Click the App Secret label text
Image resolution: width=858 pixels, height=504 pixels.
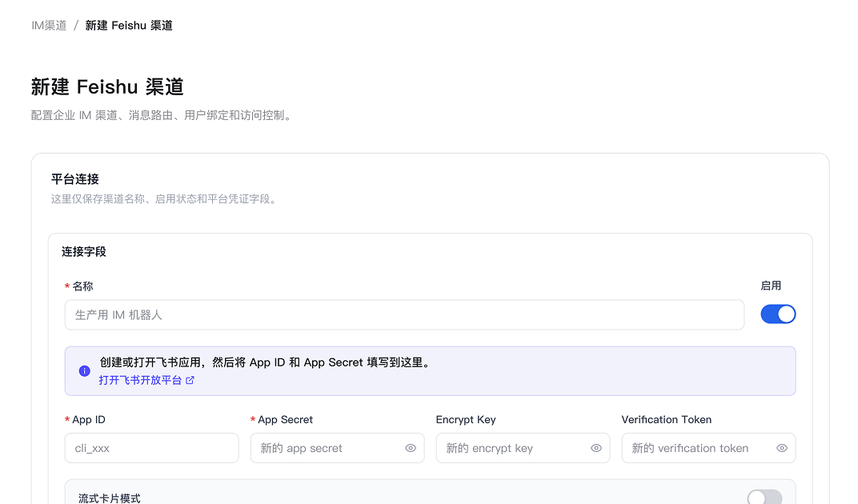[285, 420]
